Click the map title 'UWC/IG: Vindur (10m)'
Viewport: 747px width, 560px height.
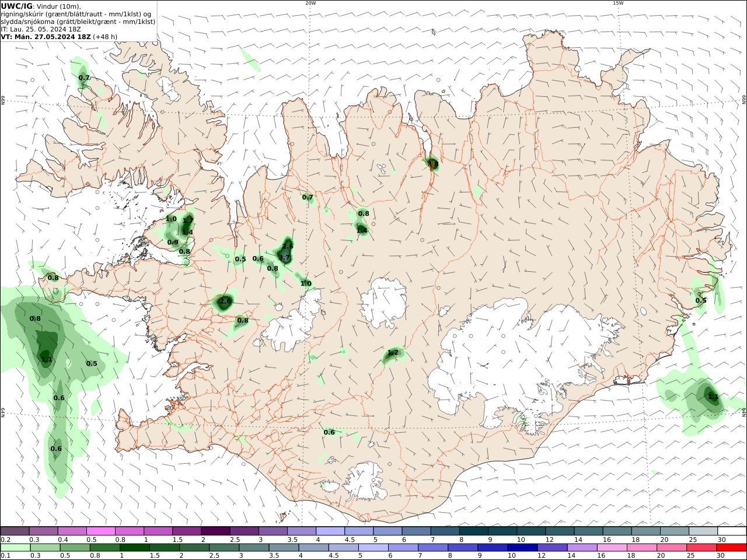pyautogui.click(x=41, y=6)
